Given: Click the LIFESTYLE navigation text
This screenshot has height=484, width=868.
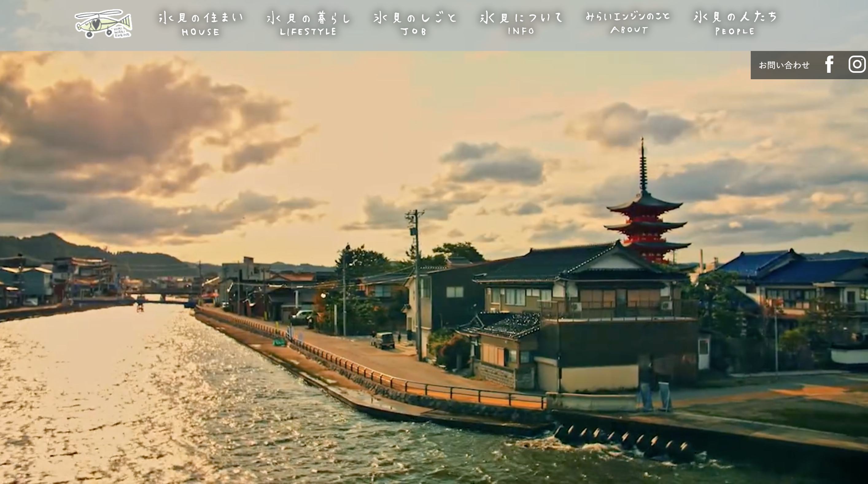Looking at the screenshot, I should [308, 32].
